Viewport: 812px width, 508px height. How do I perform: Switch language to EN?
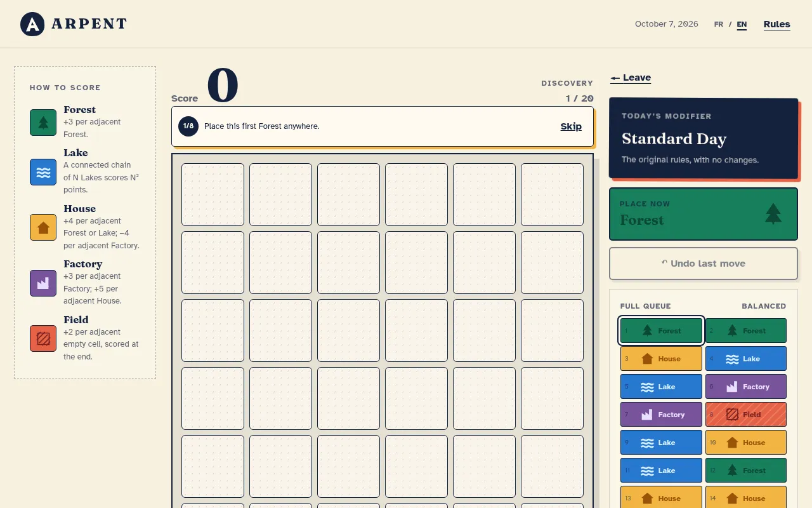pos(742,25)
